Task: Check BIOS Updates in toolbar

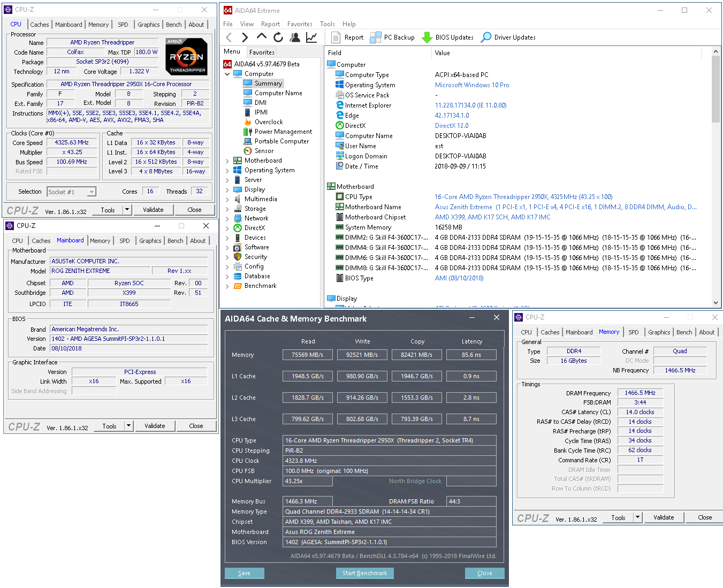Action: (448, 37)
